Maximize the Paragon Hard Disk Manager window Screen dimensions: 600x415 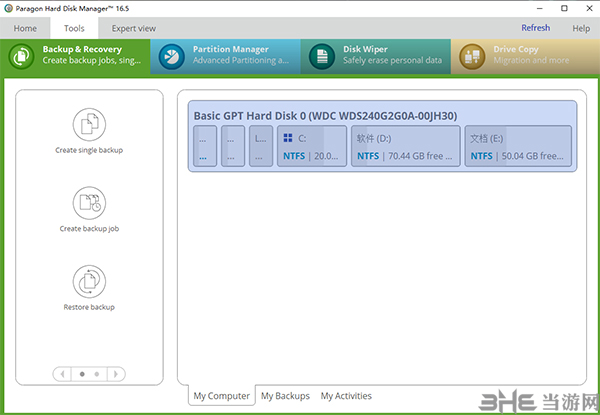point(564,8)
